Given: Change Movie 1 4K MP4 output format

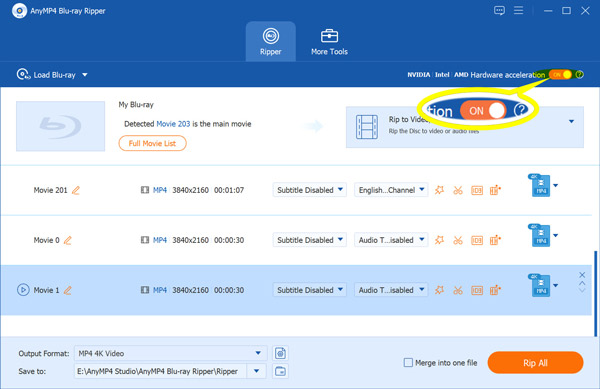Looking at the screenshot, I should tap(543, 286).
